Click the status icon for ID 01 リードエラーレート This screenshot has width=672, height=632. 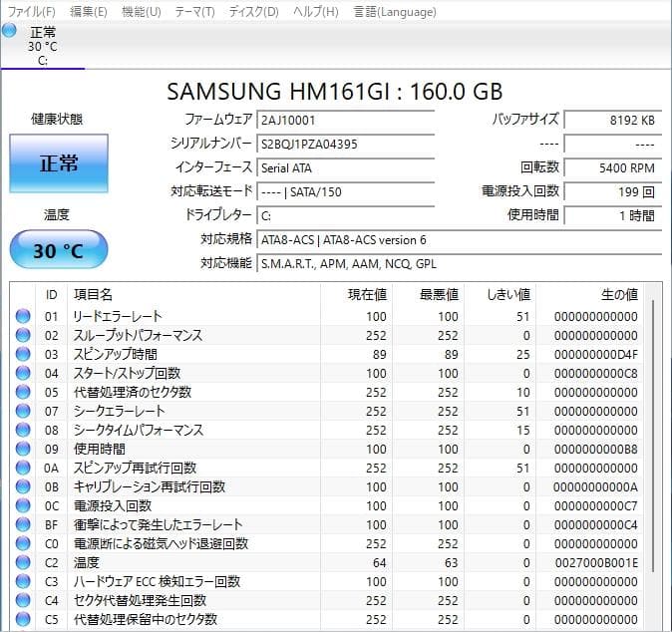click(x=23, y=316)
